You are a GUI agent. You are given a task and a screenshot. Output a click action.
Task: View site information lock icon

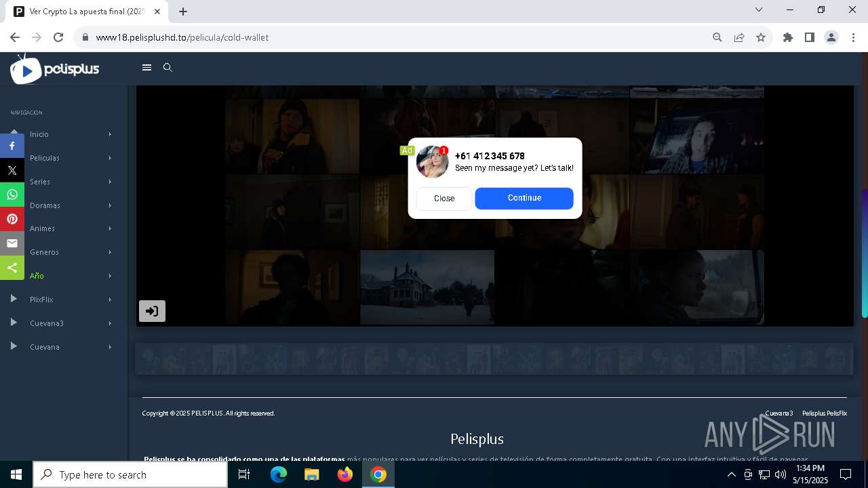point(85,37)
